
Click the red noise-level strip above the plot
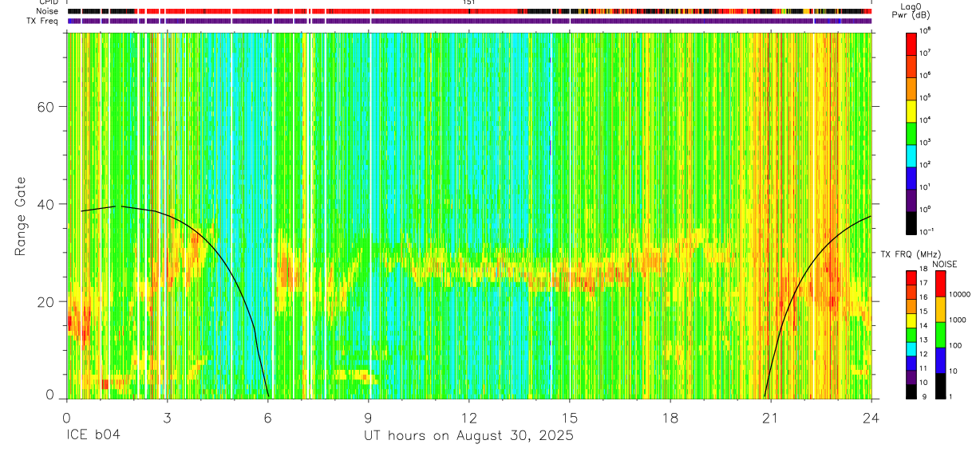(469, 12)
